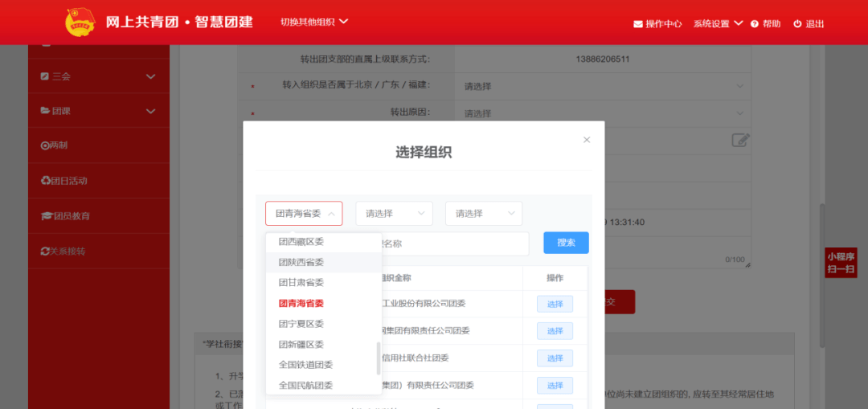The width and height of the screenshot is (868, 409).
Task: Click the dropdown list scrollbar thumb
Action: [x=379, y=358]
